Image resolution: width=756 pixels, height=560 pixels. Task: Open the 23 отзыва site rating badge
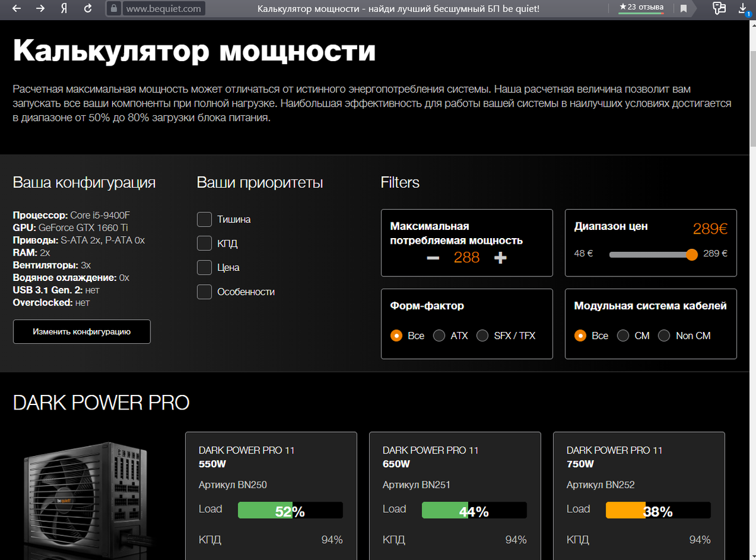point(641,8)
